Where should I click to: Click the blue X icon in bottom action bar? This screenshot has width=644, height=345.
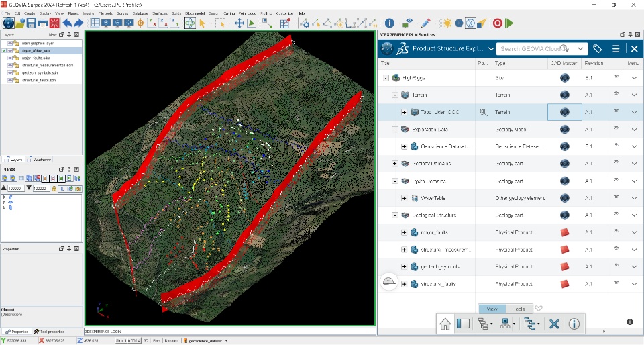coord(554,324)
